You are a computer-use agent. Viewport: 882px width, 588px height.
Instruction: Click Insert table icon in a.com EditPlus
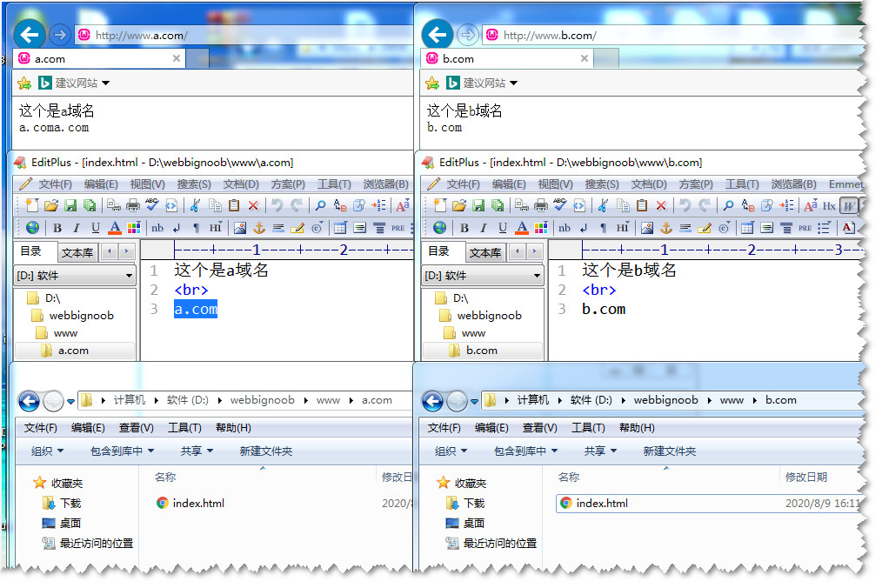pyautogui.click(x=340, y=228)
